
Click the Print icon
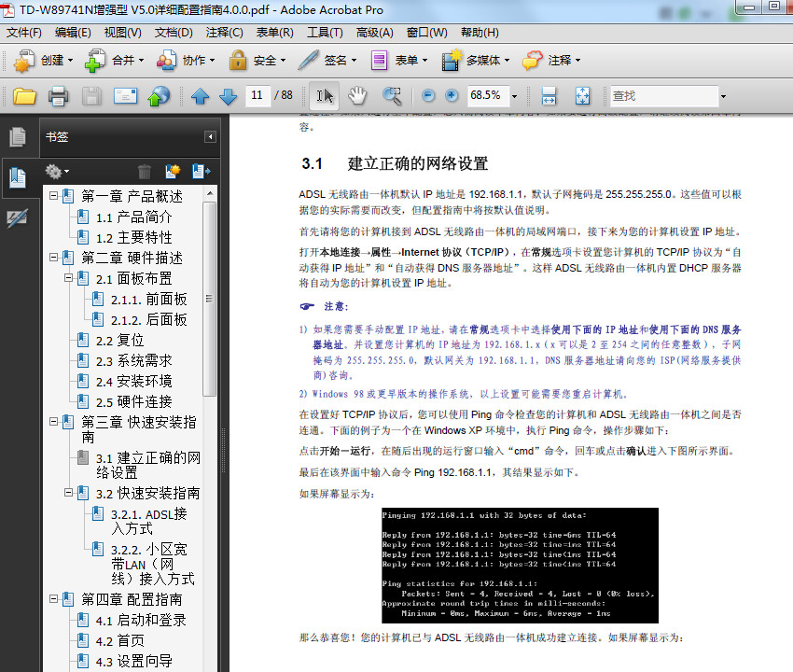[x=58, y=95]
